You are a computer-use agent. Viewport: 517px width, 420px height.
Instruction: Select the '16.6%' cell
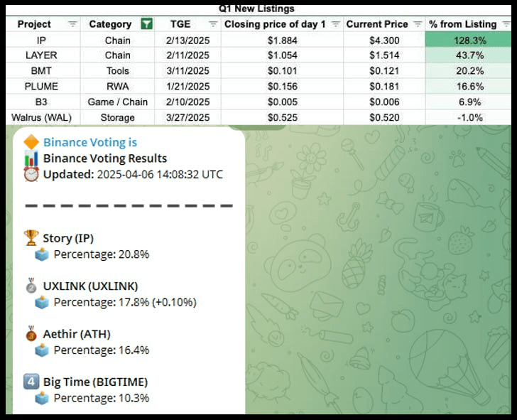469,86
